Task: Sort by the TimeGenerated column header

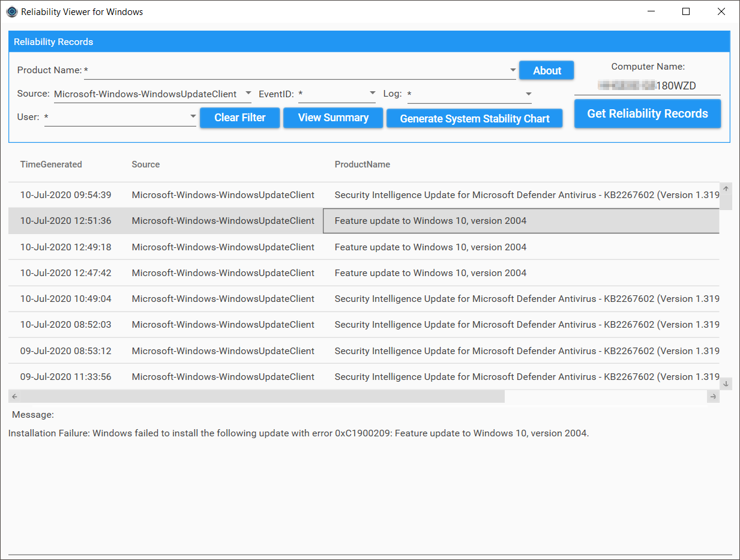Action: [51, 164]
